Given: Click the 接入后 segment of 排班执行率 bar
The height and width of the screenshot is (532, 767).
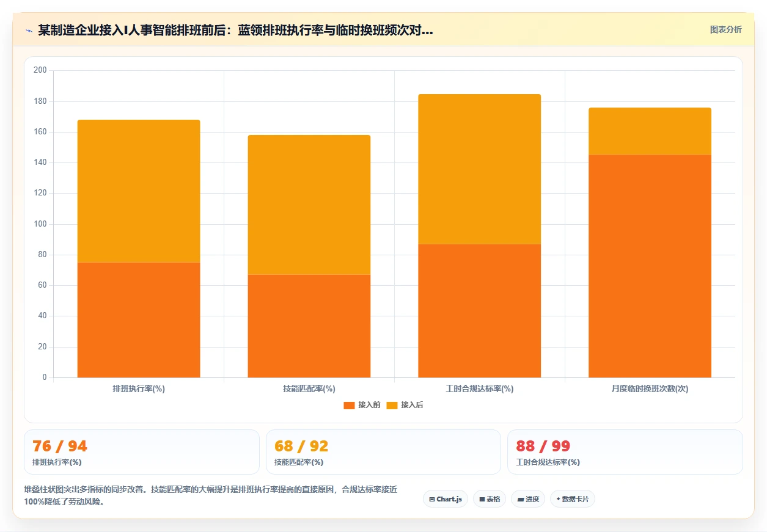Looking at the screenshot, I should [139, 191].
